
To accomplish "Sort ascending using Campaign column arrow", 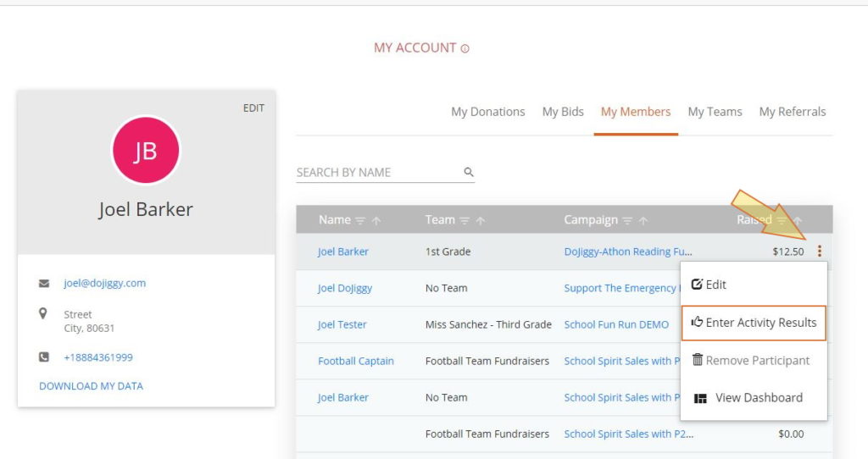I will click(643, 221).
